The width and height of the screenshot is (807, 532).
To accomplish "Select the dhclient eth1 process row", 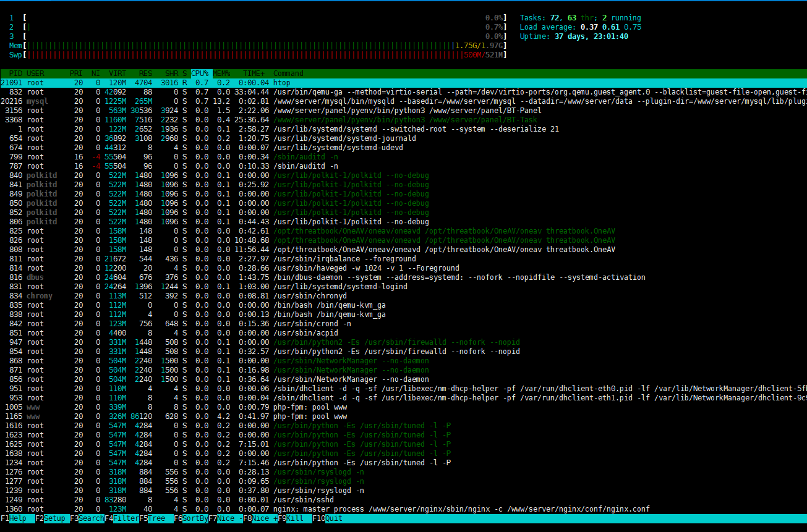I will (403, 398).
